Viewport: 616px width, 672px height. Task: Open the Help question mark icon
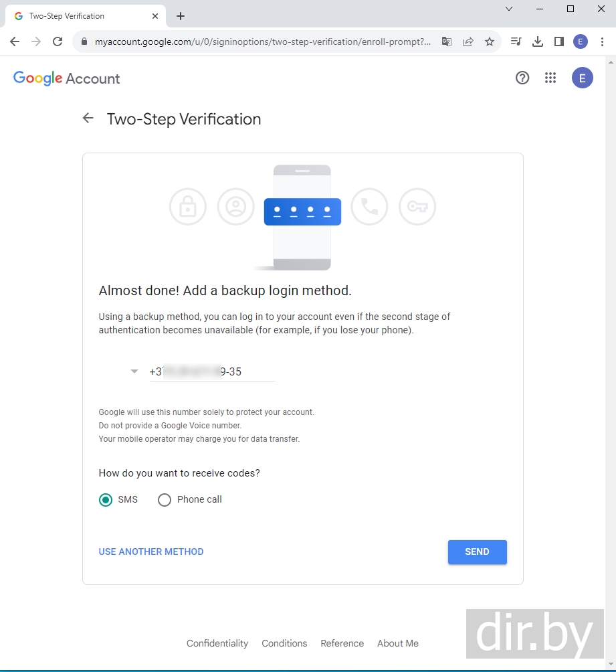522,78
